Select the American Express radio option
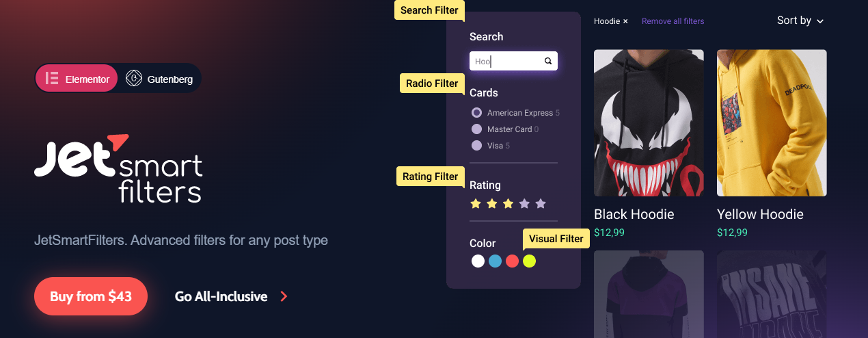The height and width of the screenshot is (338, 868). 477,113
